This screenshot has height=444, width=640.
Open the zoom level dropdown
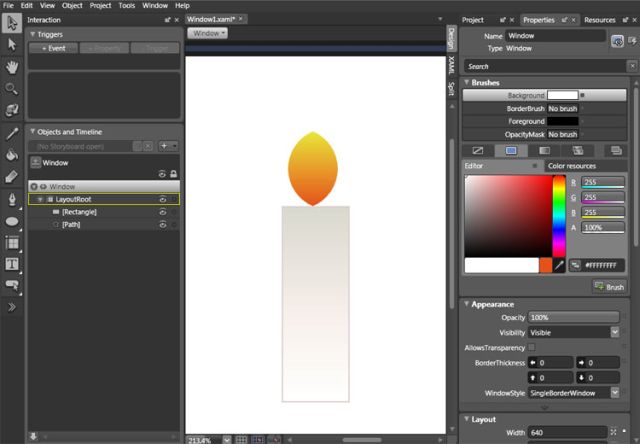[x=227, y=440]
